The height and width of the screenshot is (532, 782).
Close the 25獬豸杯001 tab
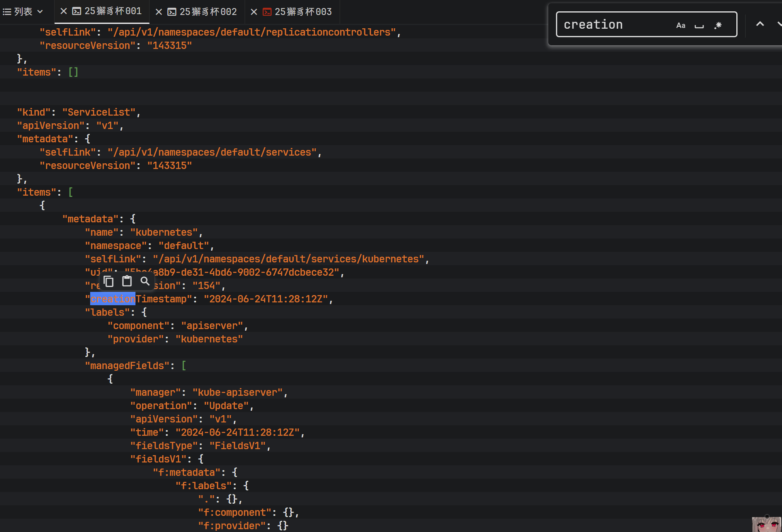pyautogui.click(x=63, y=11)
